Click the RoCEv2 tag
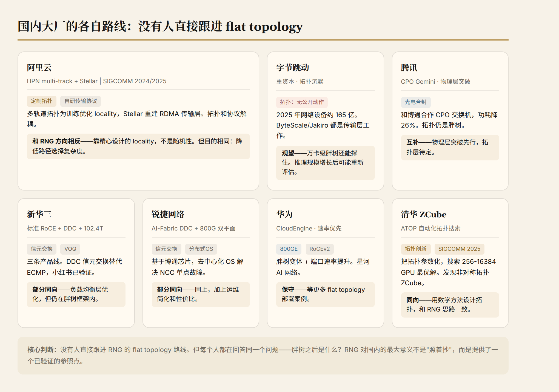559x392 pixels. (x=320, y=249)
